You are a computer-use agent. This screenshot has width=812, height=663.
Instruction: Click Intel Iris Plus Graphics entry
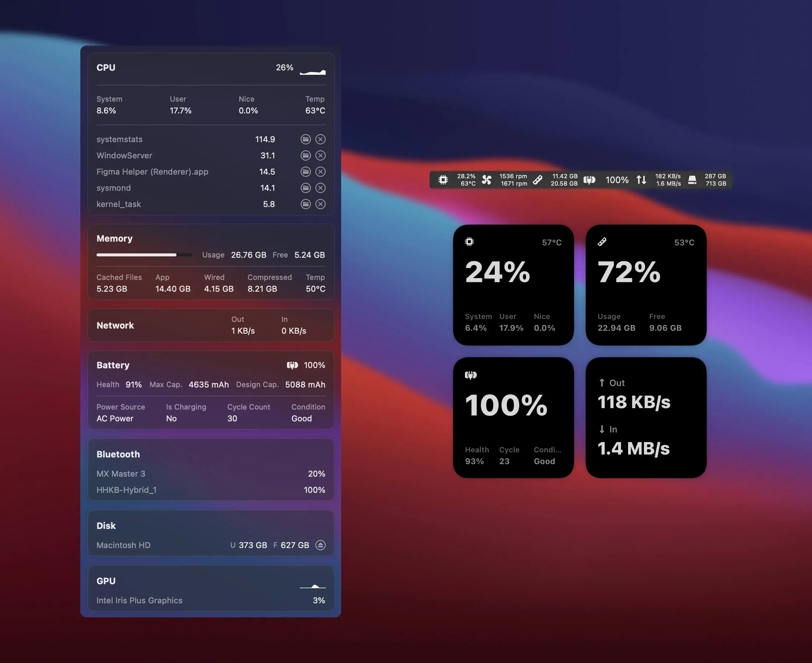[x=139, y=600]
